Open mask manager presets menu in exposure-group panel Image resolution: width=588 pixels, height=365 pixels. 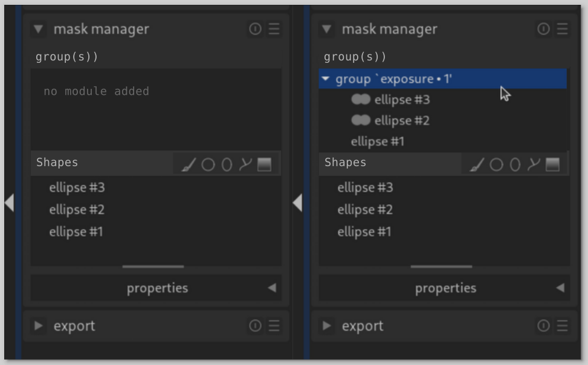[x=562, y=29]
